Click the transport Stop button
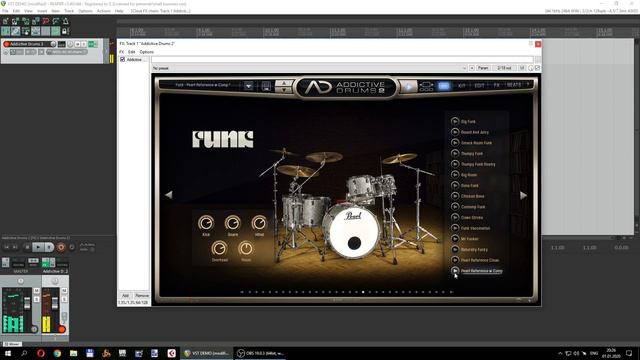The width and height of the screenshot is (640, 360). pos(27,247)
